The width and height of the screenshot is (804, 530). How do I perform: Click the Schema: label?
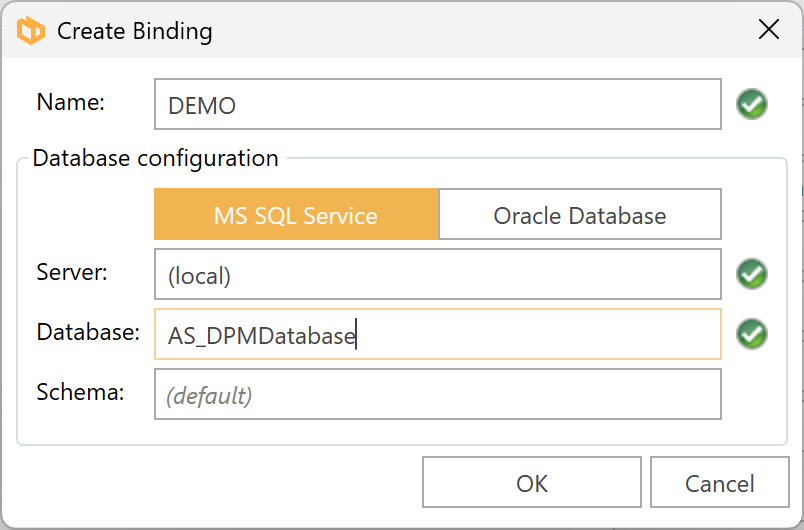point(80,392)
